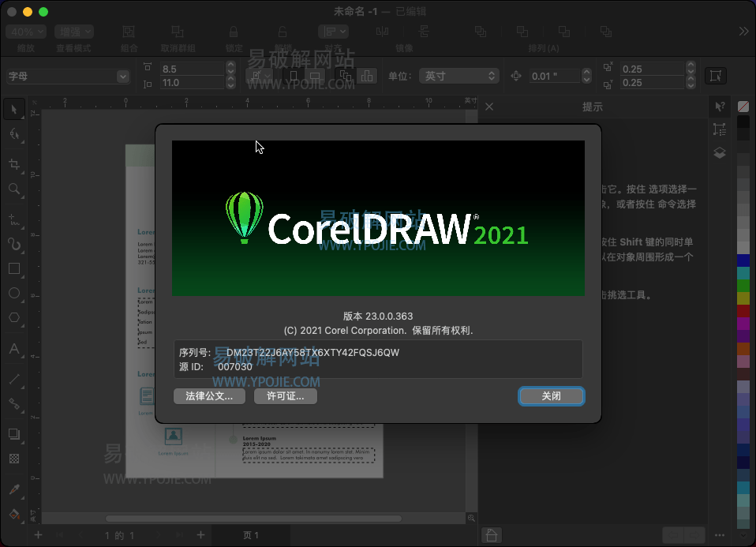Select the Pick tool arrow in toolbox

[x=14, y=109]
